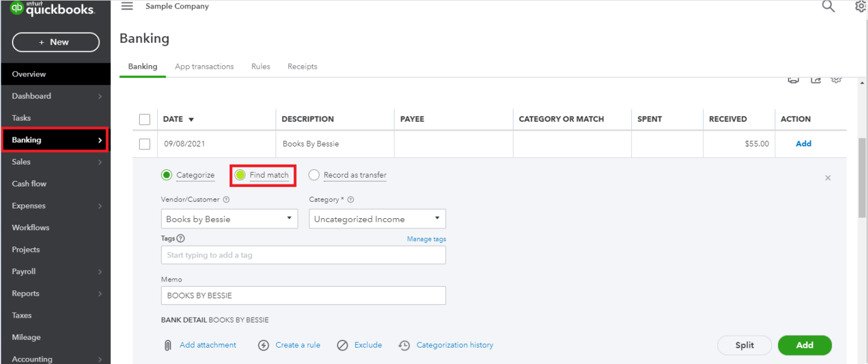Open Cash flow in the sidebar
Image resolution: width=868 pixels, height=364 pixels.
[x=55, y=184]
